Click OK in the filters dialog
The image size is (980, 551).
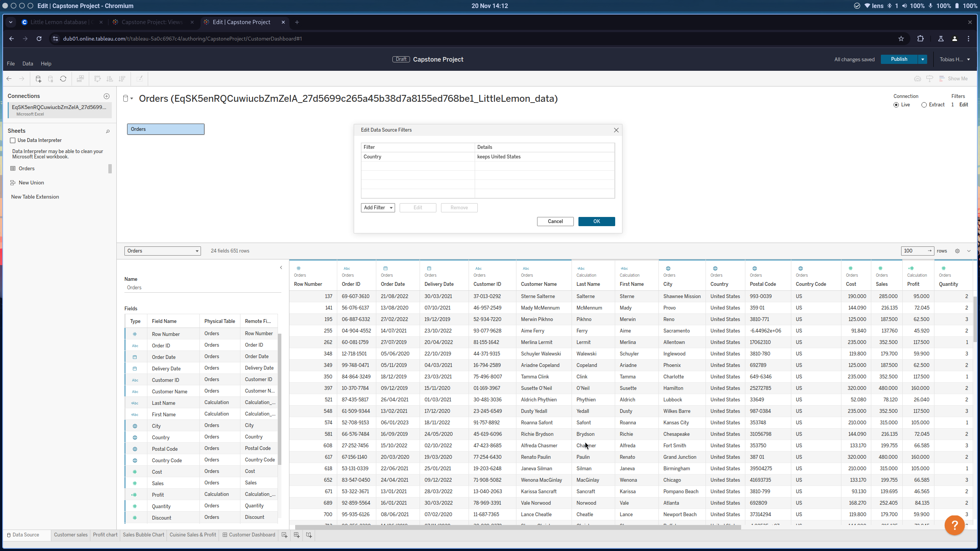pyautogui.click(x=596, y=222)
